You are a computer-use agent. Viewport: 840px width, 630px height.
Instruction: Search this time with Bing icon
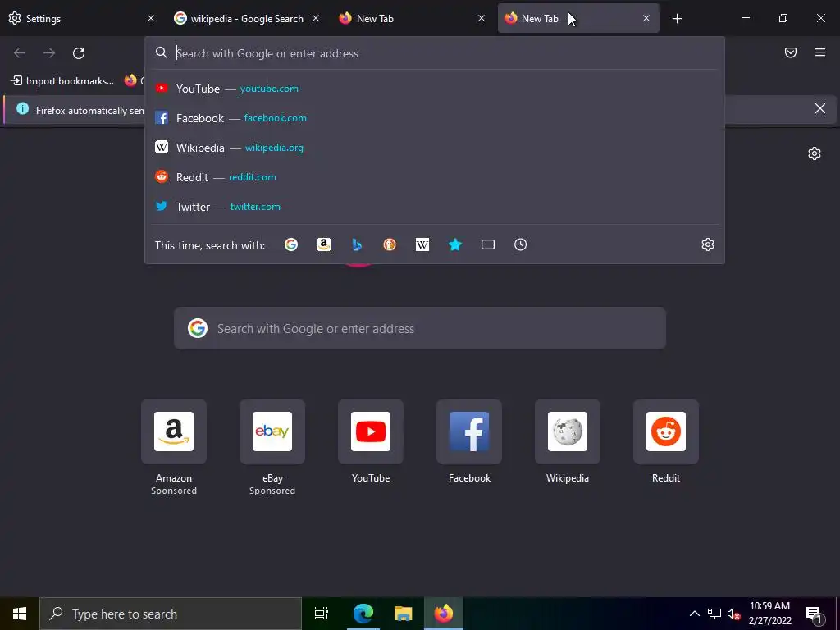pos(357,244)
